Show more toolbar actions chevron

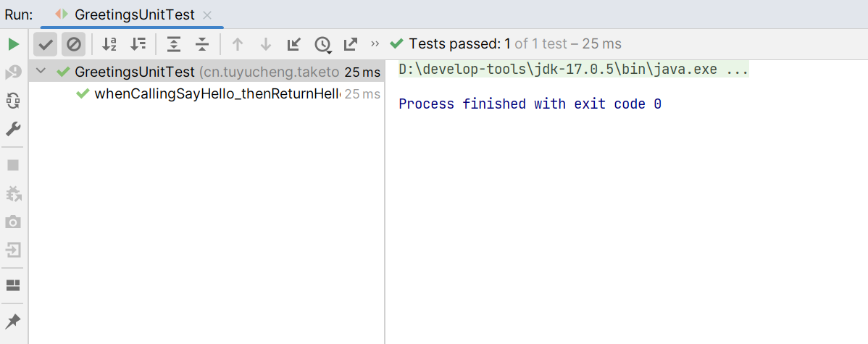coord(375,43)
